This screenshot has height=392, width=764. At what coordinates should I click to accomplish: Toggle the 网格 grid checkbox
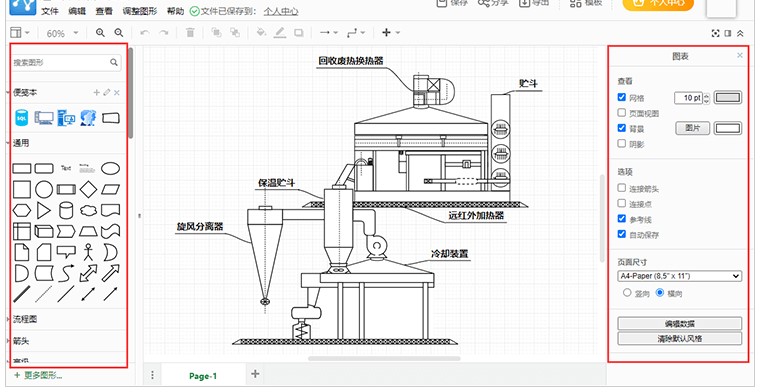[622, 97]
